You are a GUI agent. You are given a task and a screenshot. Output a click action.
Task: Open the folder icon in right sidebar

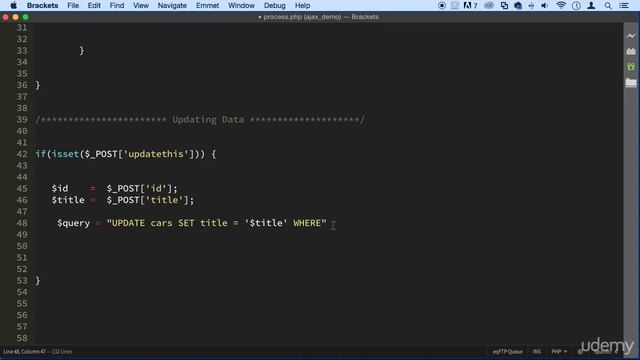pos(631,82)
